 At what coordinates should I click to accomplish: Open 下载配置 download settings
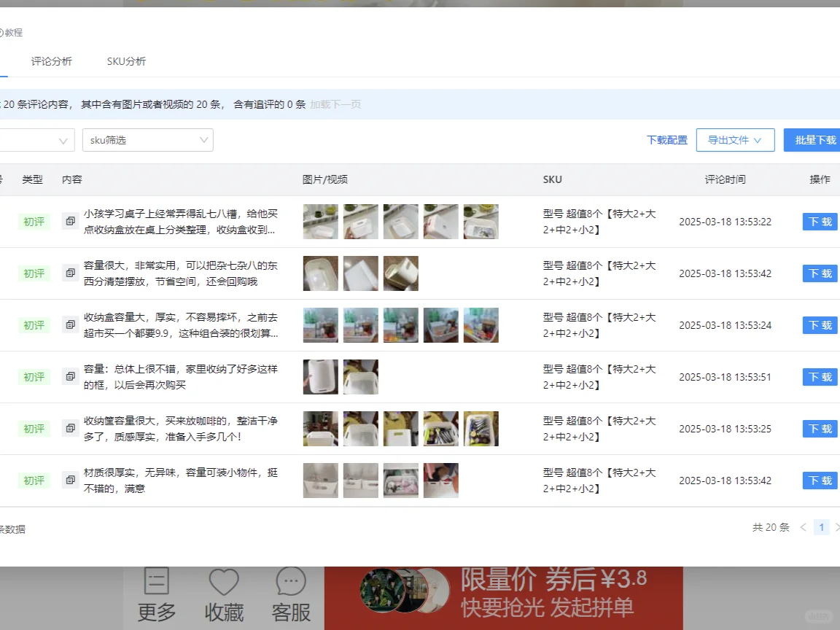pos(666,140)
